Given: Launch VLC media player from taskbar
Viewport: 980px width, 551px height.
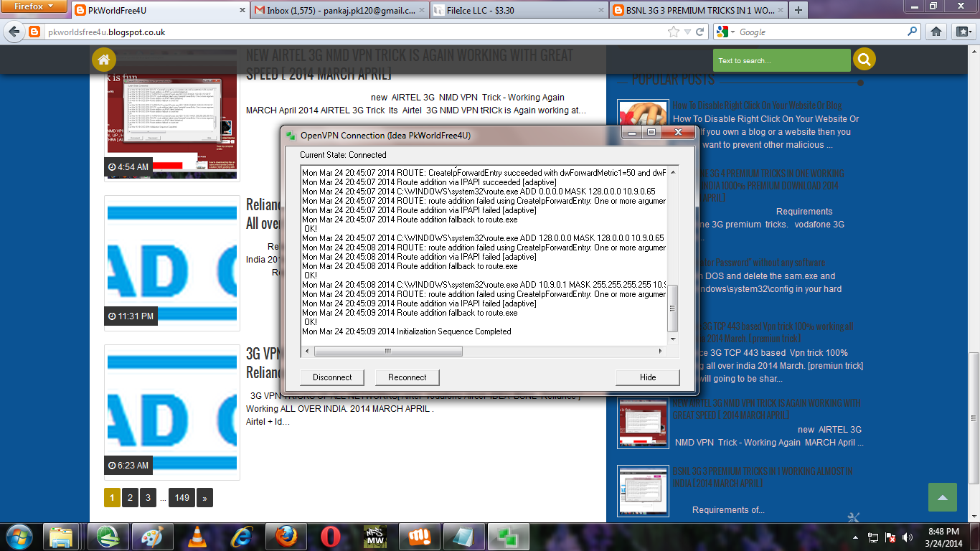Looking at the screenshot, I should point(197,536).
